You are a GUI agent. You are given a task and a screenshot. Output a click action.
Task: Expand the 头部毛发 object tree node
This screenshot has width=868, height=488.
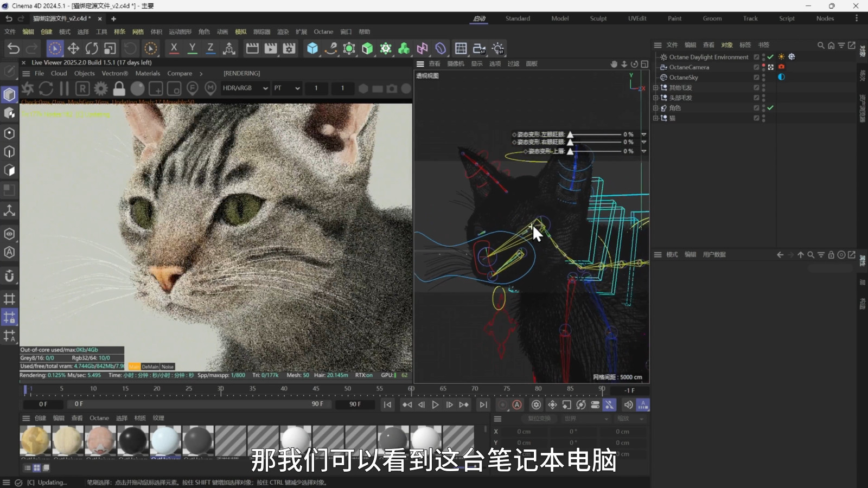click(x=655, y=98)
